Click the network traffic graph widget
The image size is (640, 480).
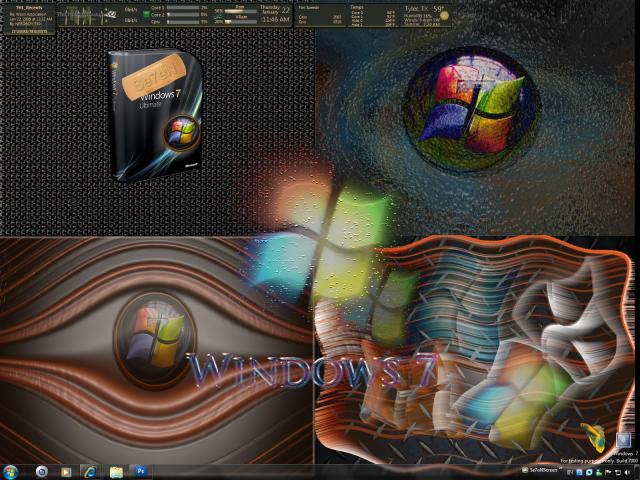click(x=87, y=16)
